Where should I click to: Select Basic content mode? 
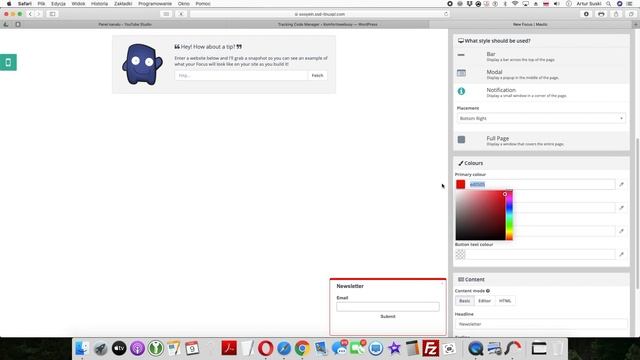[464, 301]
